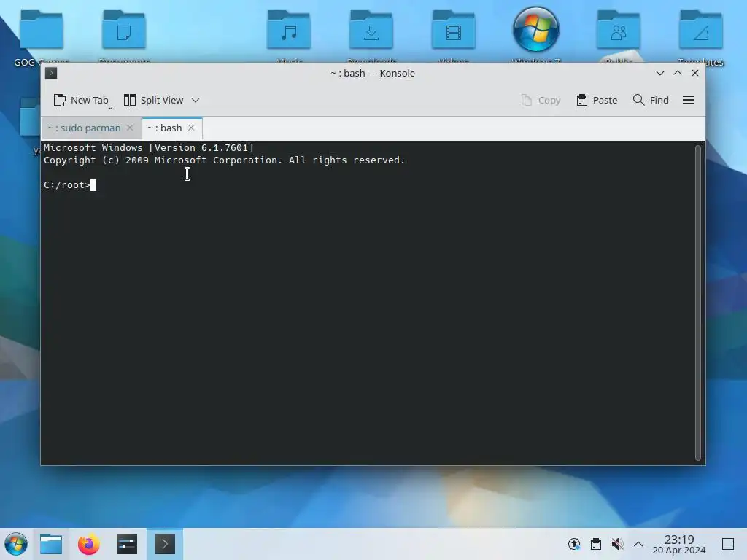This screenshot has height=560, width=747.
Task: Open the Music desktop folder
Action: (x=289, y=37)
